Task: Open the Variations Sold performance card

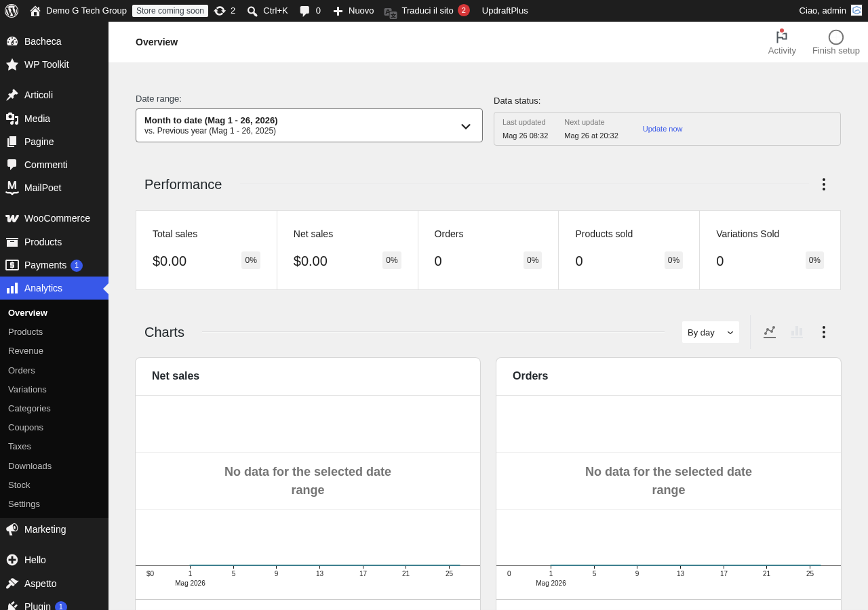Action: pyautogui.click(x=770, y=250)
